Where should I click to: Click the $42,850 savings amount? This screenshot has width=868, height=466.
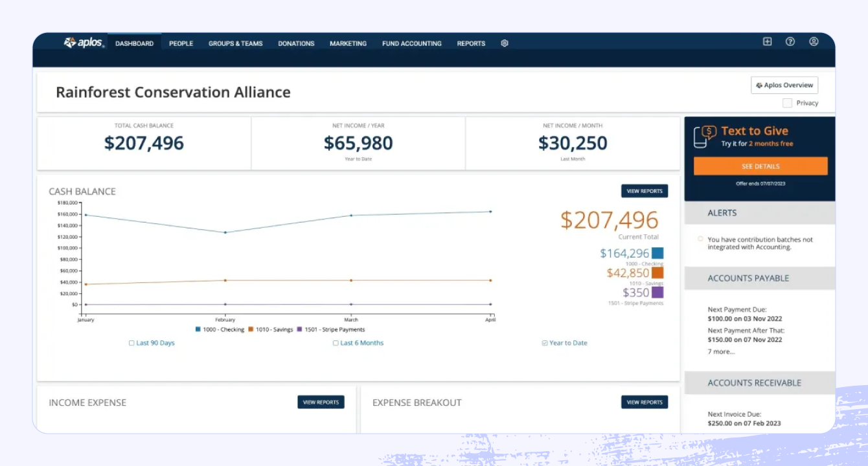pos(628,273)
